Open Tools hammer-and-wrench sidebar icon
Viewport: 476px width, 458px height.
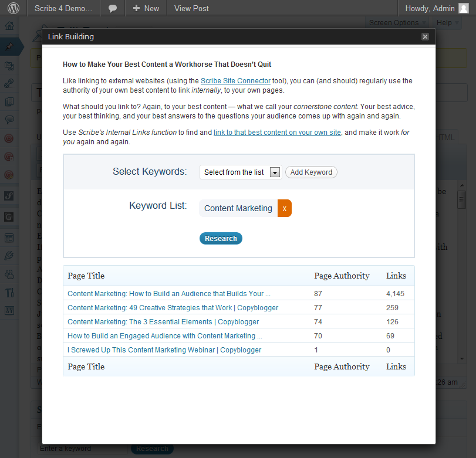[x=9, y=293]
